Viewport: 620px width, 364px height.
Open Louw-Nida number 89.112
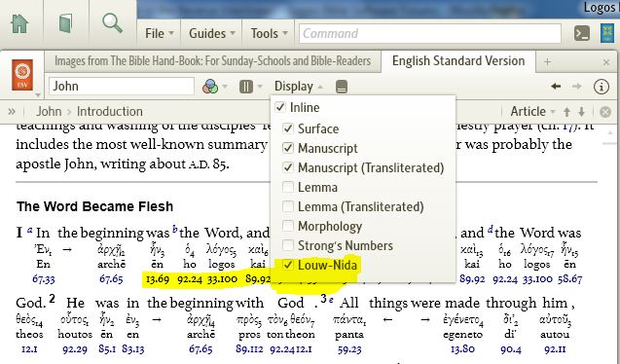[249, 349]
